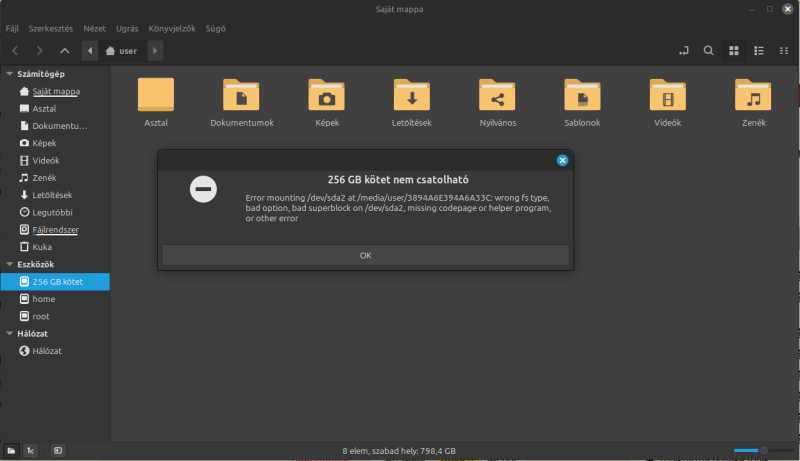The width and height of the screenshot is (800, 461).
Task: Select the Nyilvános folder icon
Action: tap(497, 95)
